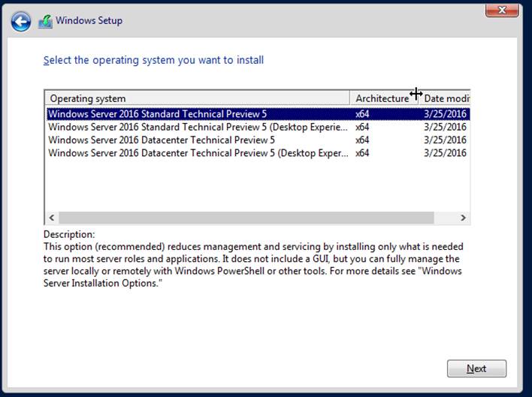Screen dimensions: 532x397
Task: Select Windows Server 2016 Datacenter Technical Preview 5
Action: click(x=258, y=140)
